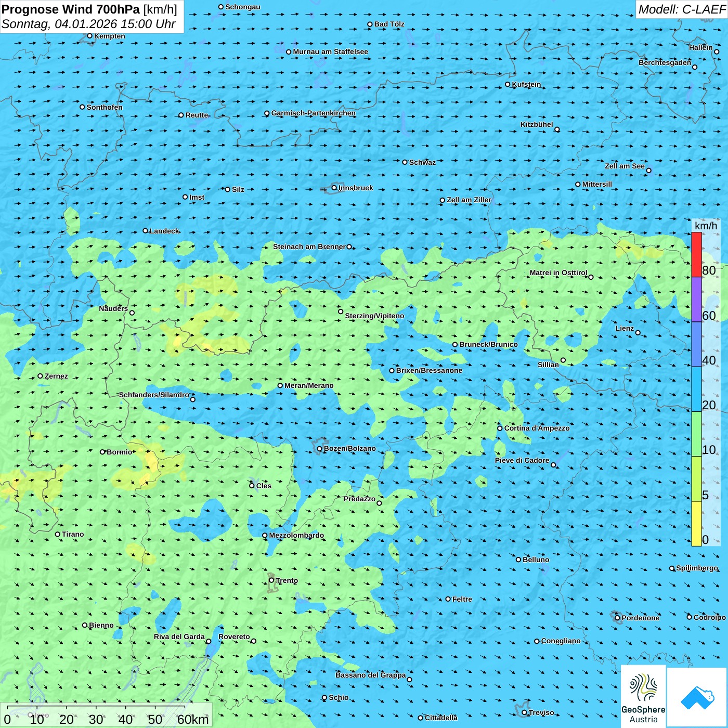Click the Rovereto label
This screenshot has width=728, height=728.
[x=234, y=636]
